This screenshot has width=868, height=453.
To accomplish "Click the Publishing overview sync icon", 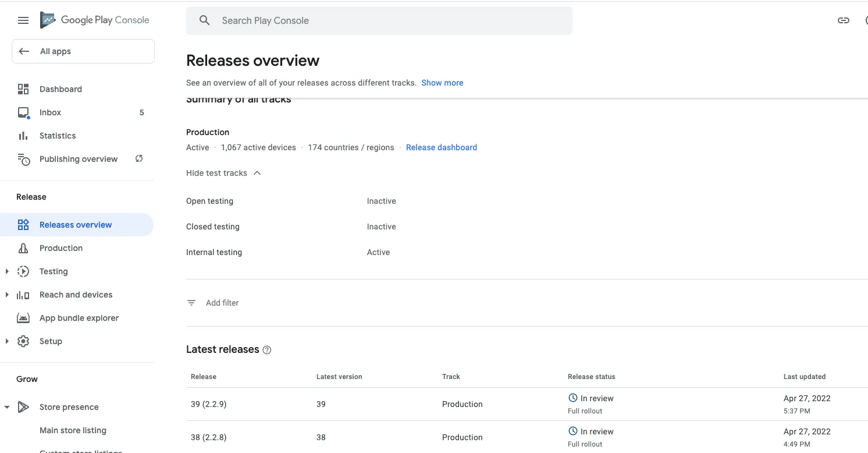I will 139,158.
